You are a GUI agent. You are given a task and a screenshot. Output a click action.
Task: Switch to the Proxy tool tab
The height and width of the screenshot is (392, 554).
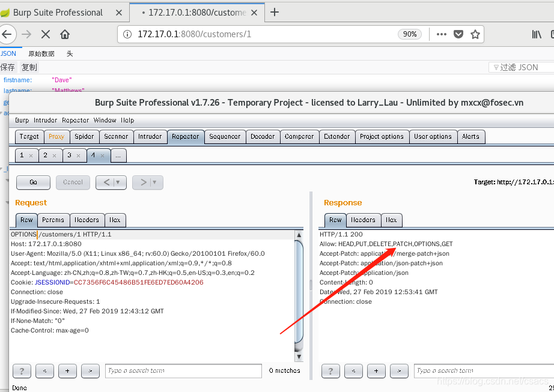[x=56, y=136]
